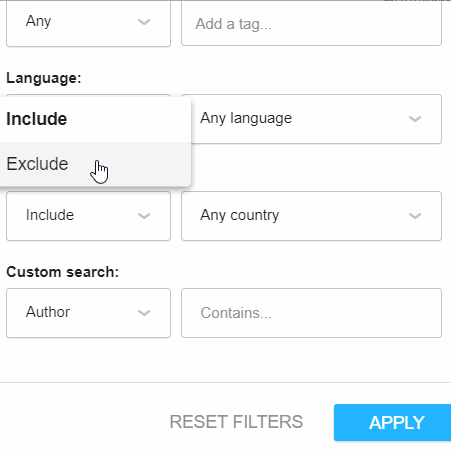
Task: Click the Any country text
Action: tap(240, 215)
